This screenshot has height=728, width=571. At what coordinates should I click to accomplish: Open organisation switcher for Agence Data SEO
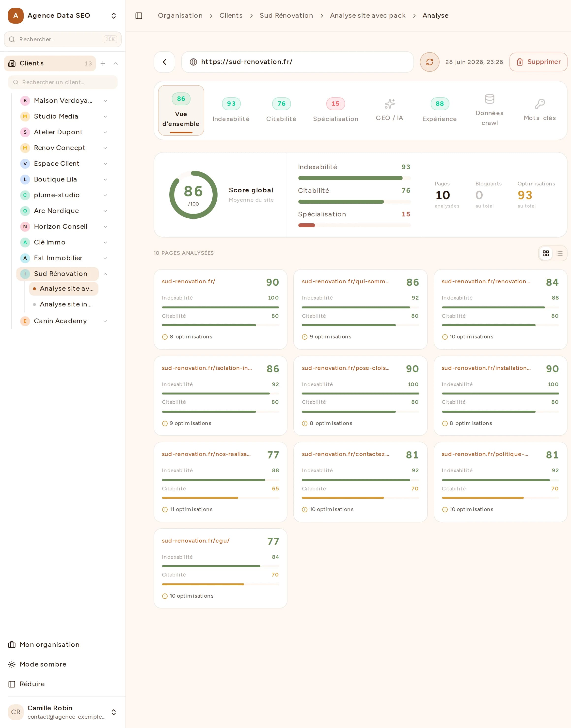tap(114, 16)
